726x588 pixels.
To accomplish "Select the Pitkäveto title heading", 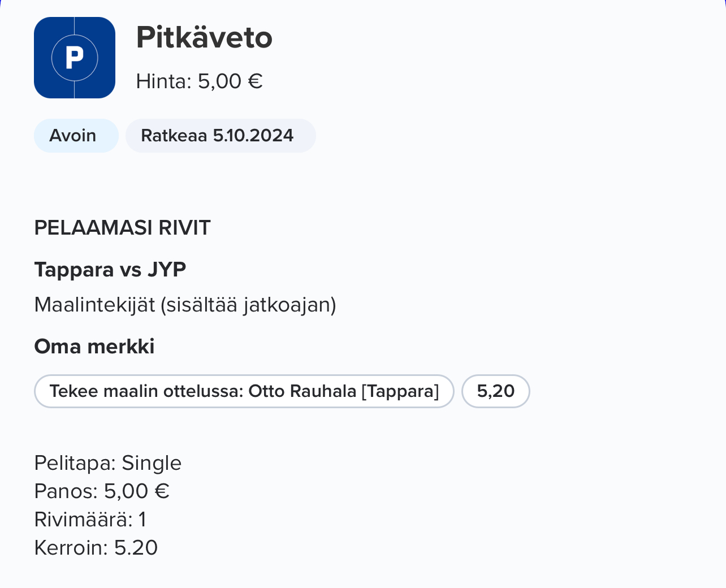I will [204, 38].
